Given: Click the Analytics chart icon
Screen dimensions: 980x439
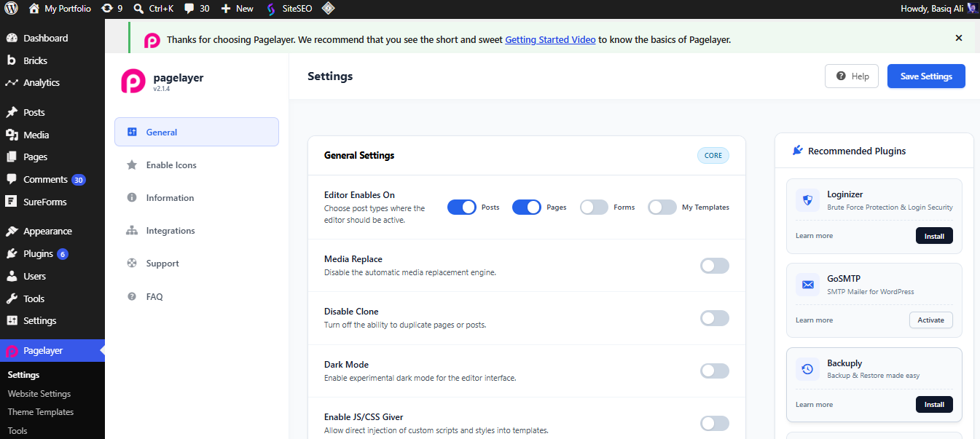Looking at the screenshot, I should pos(11,82).
